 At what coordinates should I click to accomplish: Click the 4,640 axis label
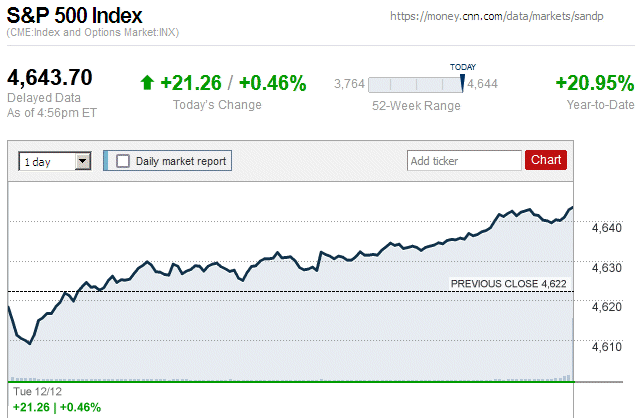click(x=607, y=228)
